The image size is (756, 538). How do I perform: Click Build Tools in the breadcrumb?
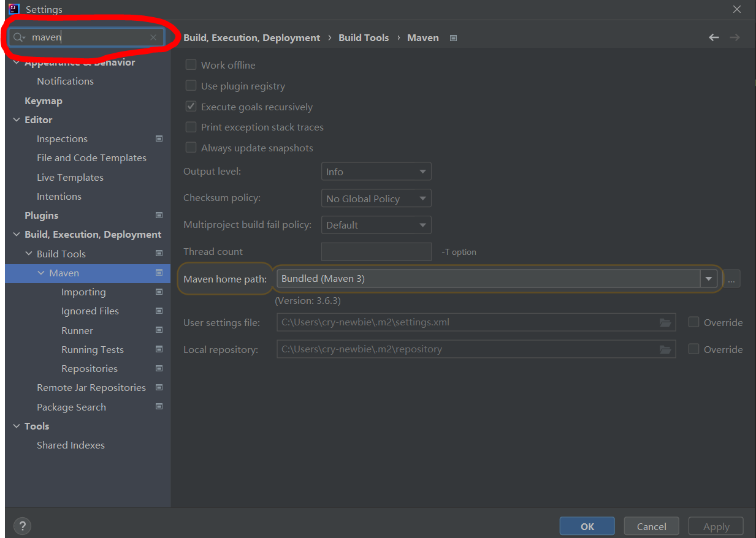[364, 37]
